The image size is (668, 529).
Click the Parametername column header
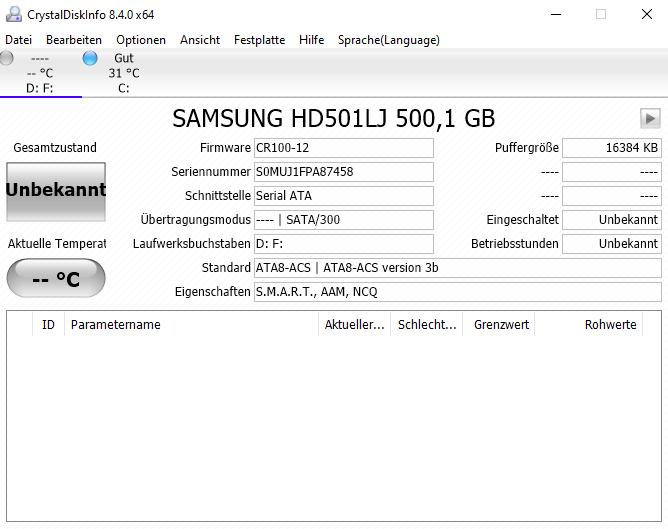click(x=191, y=325)
